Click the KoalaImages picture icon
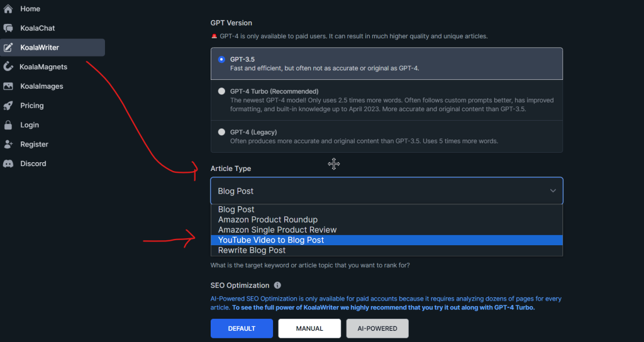Image resolution: width=644 pixels, height=342 pixels. coord(8,86)
